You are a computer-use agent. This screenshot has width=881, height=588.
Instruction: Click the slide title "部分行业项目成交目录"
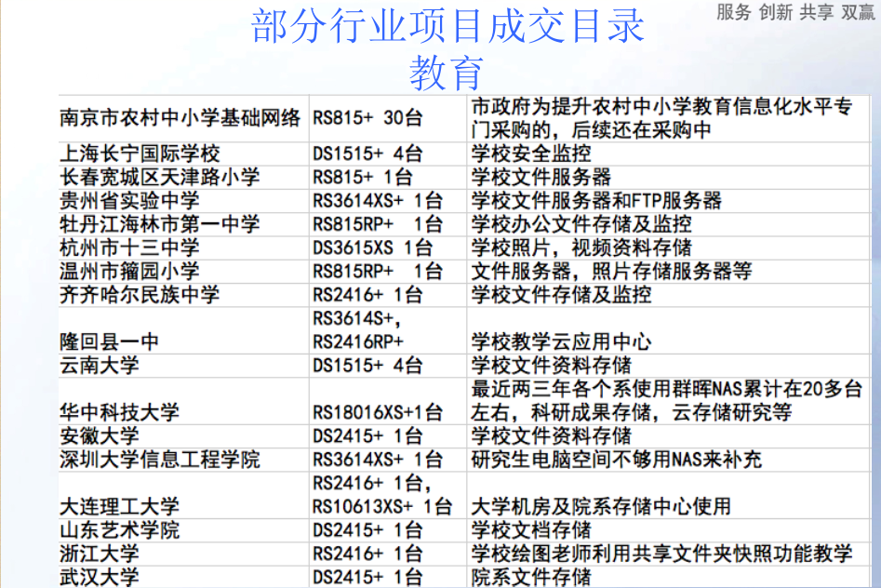coord(447,26)
